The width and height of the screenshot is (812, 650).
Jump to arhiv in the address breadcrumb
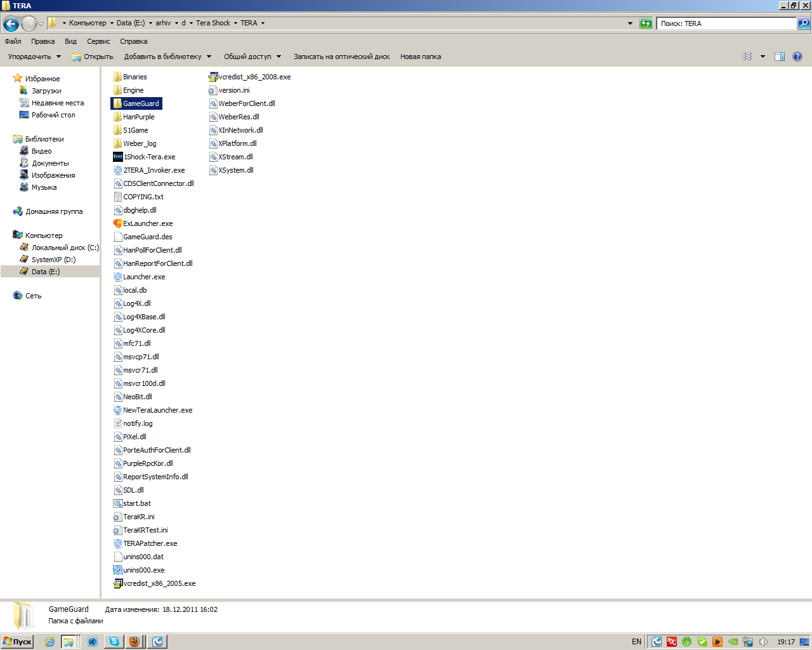163,23
